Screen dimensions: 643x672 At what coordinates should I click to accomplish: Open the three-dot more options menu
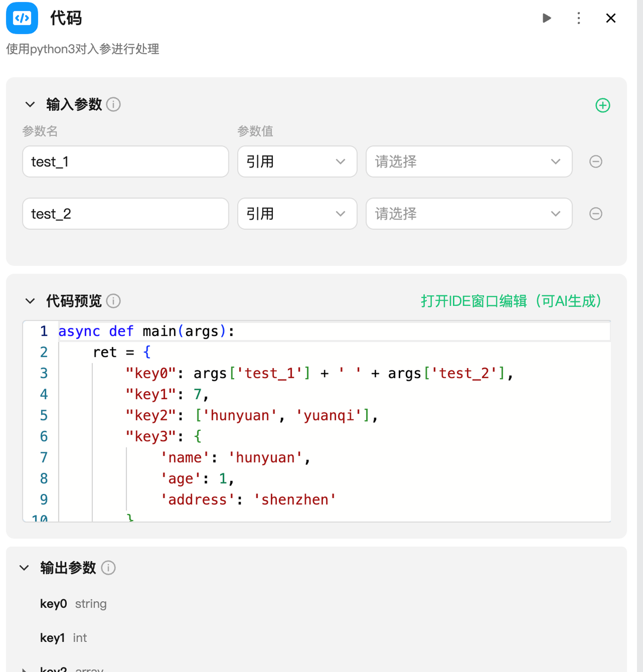(579, 18)
